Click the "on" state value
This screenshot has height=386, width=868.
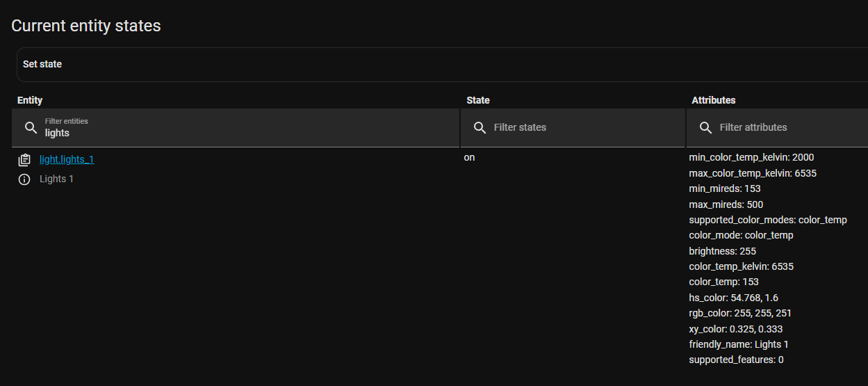pyautogui.click(x=470, y=157)
